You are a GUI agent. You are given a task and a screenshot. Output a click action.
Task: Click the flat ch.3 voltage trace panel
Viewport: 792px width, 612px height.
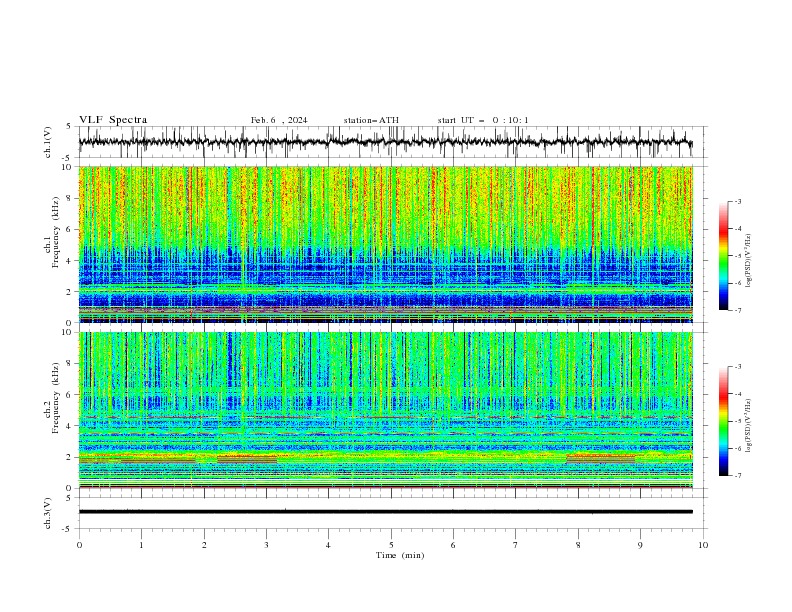(393, 513)
